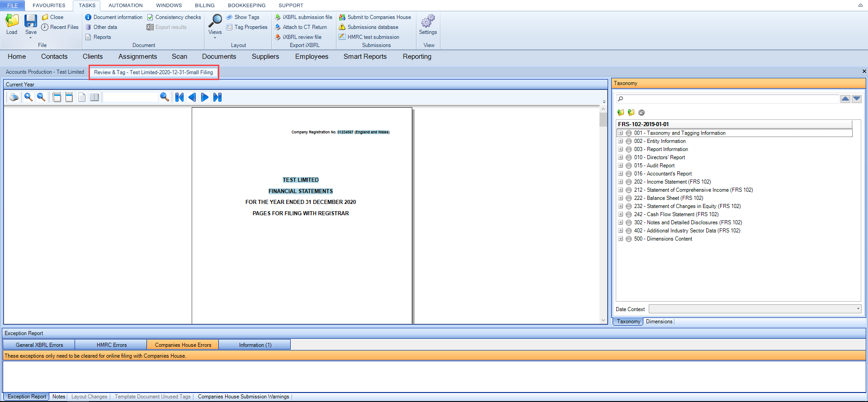Switch to the two-page book view icon
The image size is (868, 402).
(x=94, y=97)
